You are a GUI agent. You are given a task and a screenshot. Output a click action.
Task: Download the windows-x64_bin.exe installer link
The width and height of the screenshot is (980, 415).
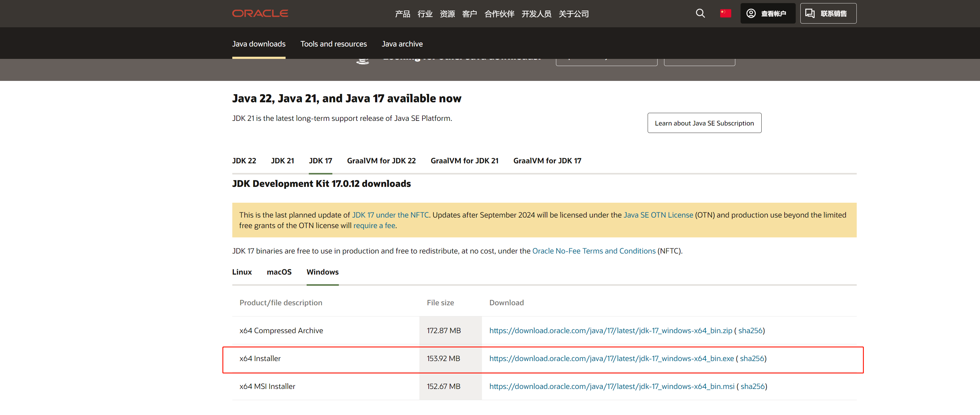click(611, 358)
